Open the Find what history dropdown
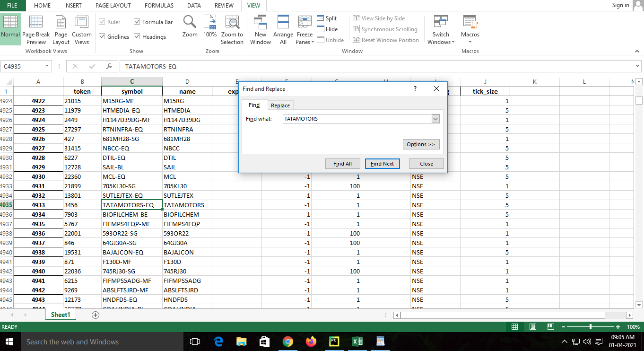 click(436, 119)
